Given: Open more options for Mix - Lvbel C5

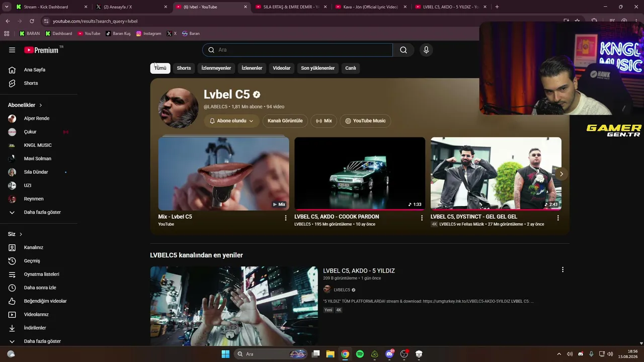Looking at the screenshot, I should tap(286, 218).
